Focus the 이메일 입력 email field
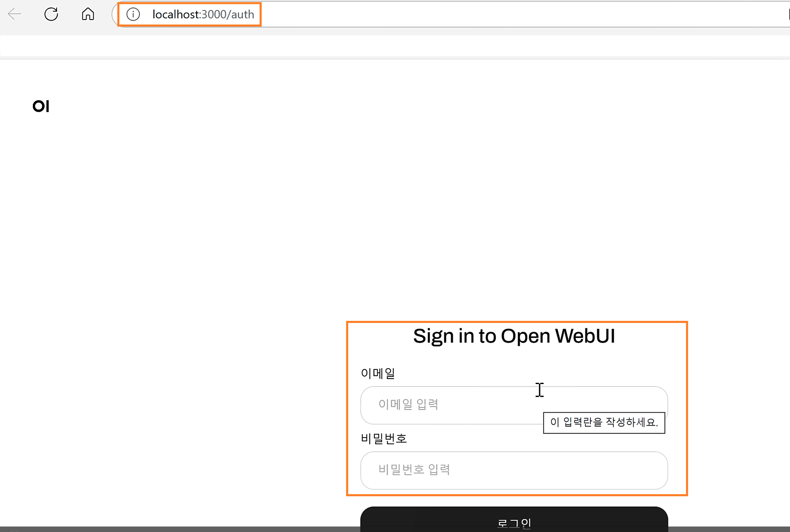The width and height of the screenshot is (790, 532). click(514, 405)
